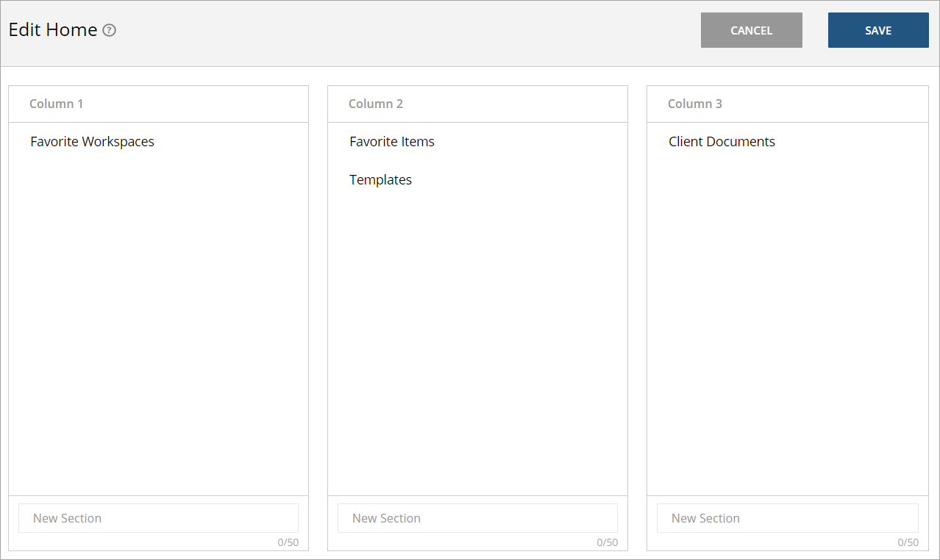This screenshot has height=560, width=940.
Task: Select the Favorite Workspaces section
Action: click(x=92, y=141)
